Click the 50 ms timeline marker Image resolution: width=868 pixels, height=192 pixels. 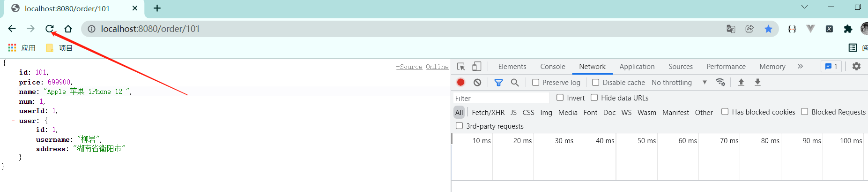click(646, 141)
